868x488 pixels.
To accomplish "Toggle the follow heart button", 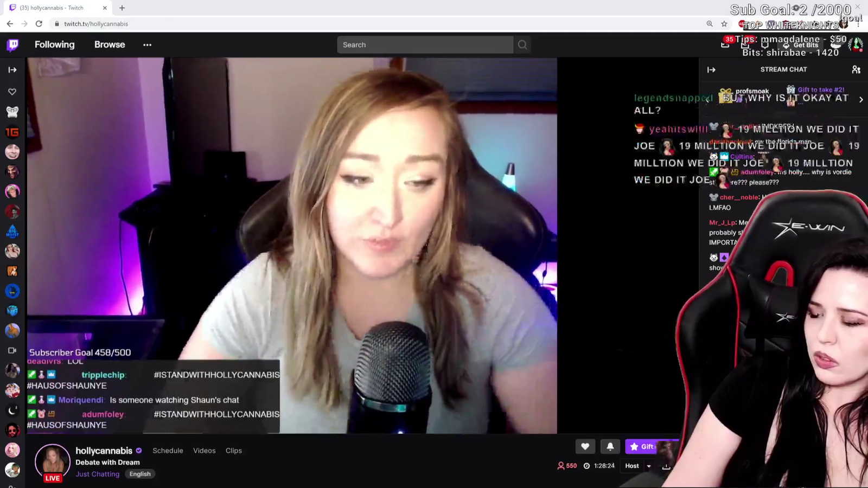I will click(585, 446).
